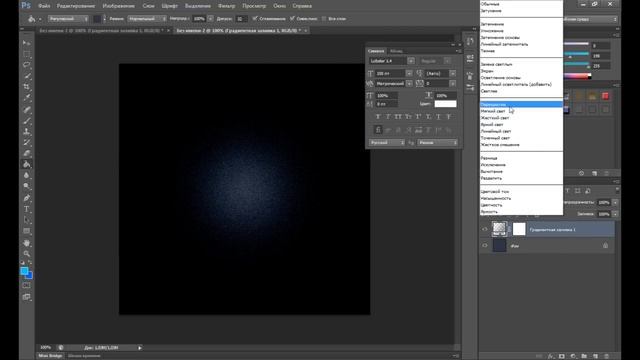Select the Hand tool
This screenshot has height=360, width=640.
[x=27, y=243]
